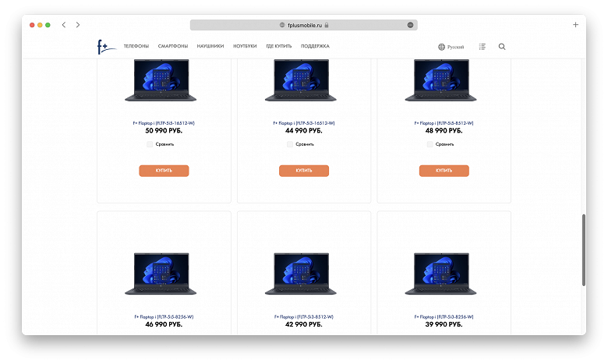Click the page vertical scrollbar thumb
The image size is (608, 364).
click(x=583, y=250)
